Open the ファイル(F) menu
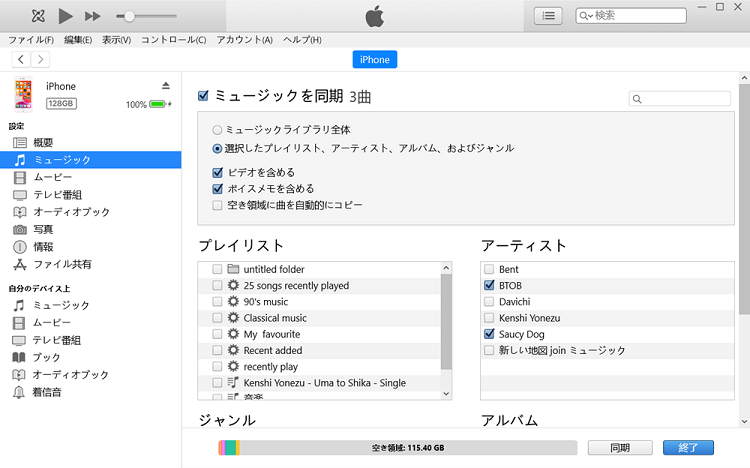 click(31, 40)
